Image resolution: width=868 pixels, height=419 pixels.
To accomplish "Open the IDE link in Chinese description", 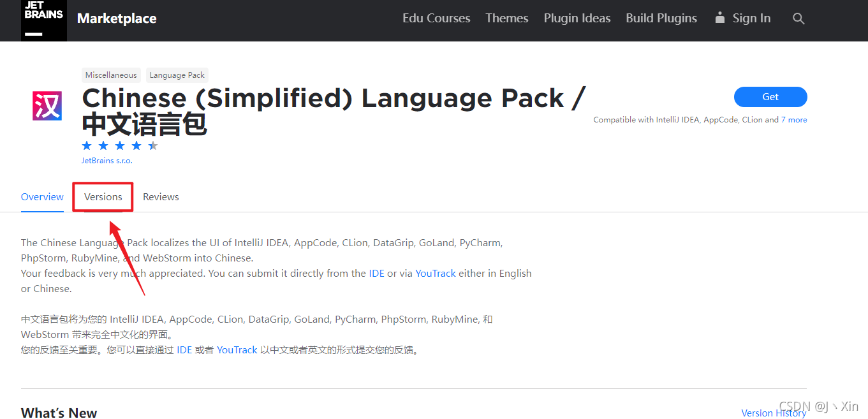I will 184,349.
